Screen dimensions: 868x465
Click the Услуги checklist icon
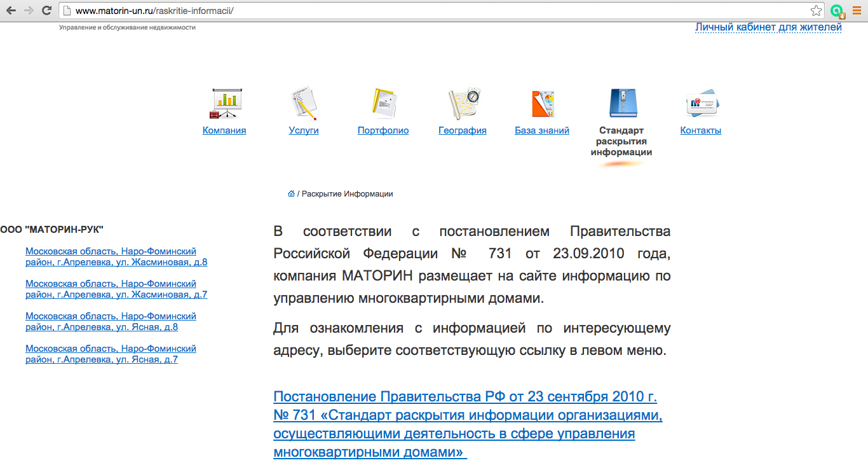coord(304,103)
